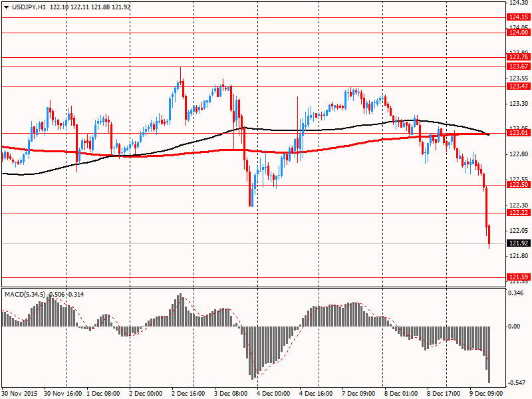
Task: Click the 123.67 price level label
Action: click(x=518, y=66)
